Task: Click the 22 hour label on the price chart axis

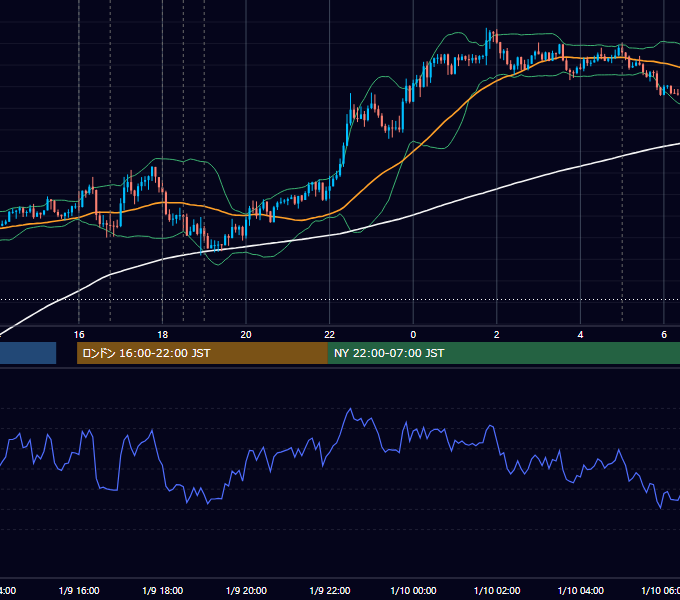Action: click(x=330, y=335)
